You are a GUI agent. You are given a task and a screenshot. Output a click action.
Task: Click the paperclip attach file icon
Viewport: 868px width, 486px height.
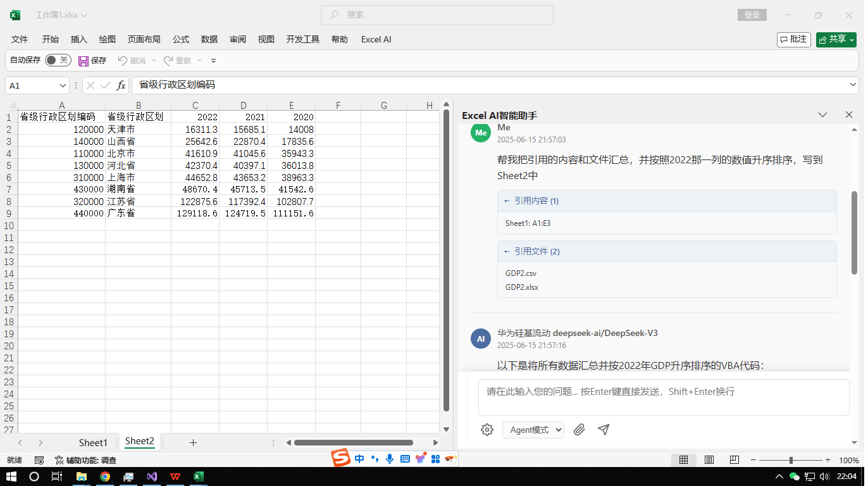[x=579, y=430]
